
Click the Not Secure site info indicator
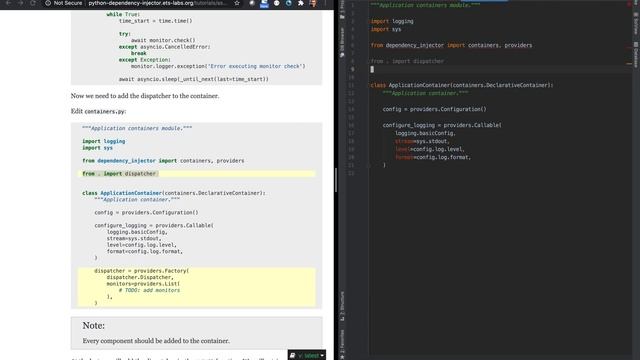[x=63, y=3]
